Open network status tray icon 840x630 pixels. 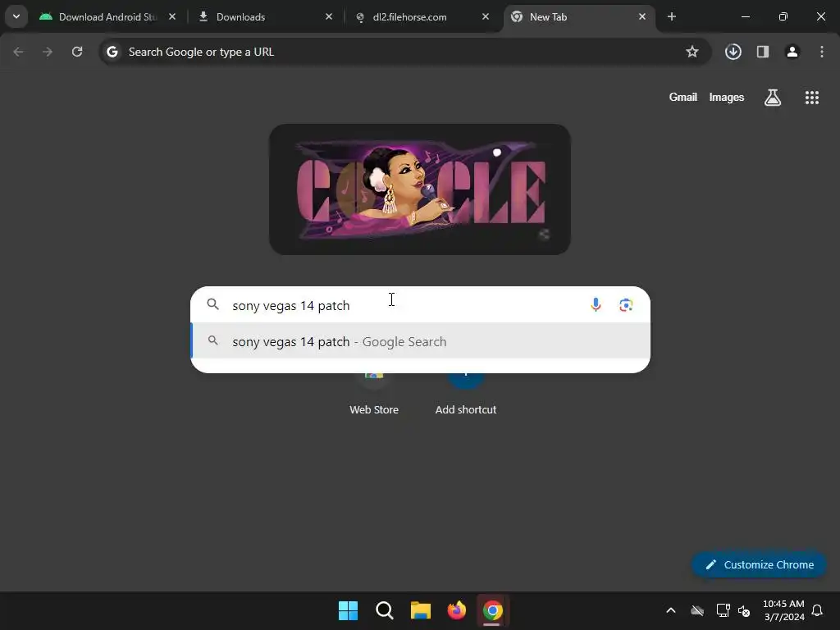[724, 610]
